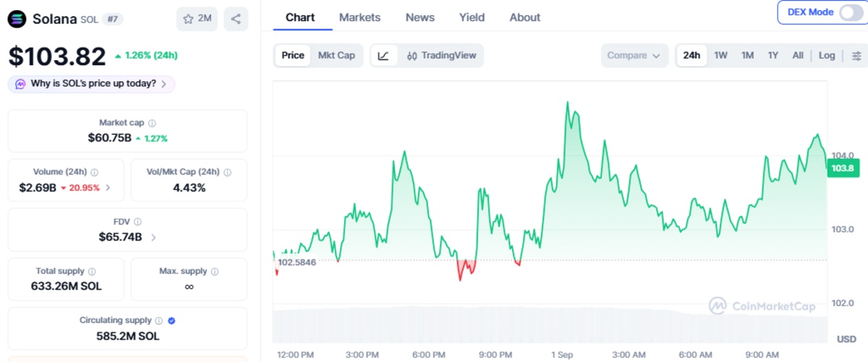Expand FDV details chevron

pyautogui.click(x=153, y=237)
